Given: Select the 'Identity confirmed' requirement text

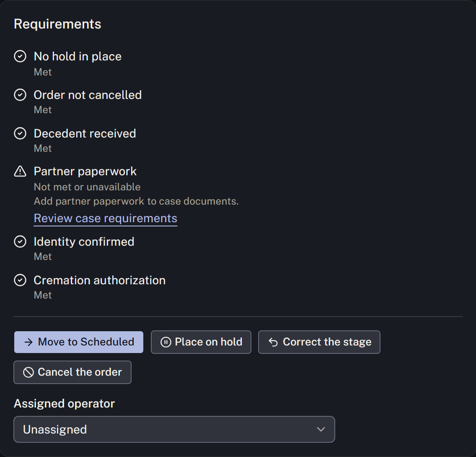Looking at the screenshot, I should (84, 242).
